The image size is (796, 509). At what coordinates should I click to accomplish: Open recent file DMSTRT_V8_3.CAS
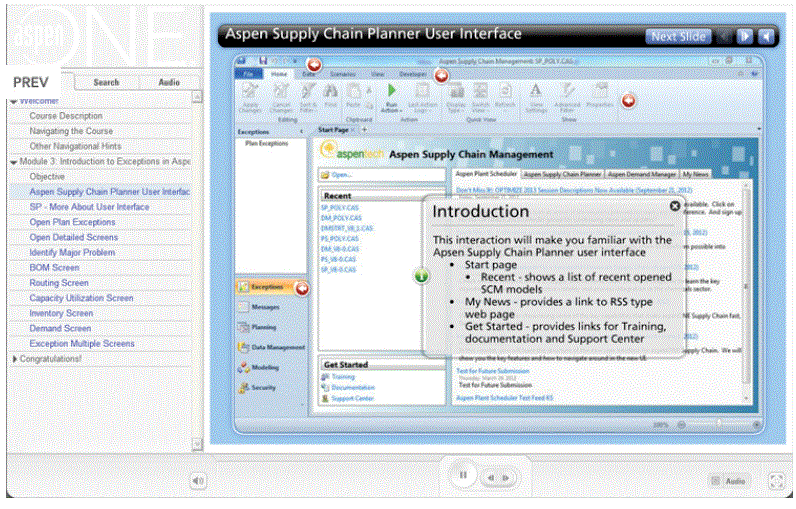pyautogui.click(x=347, y=228)
